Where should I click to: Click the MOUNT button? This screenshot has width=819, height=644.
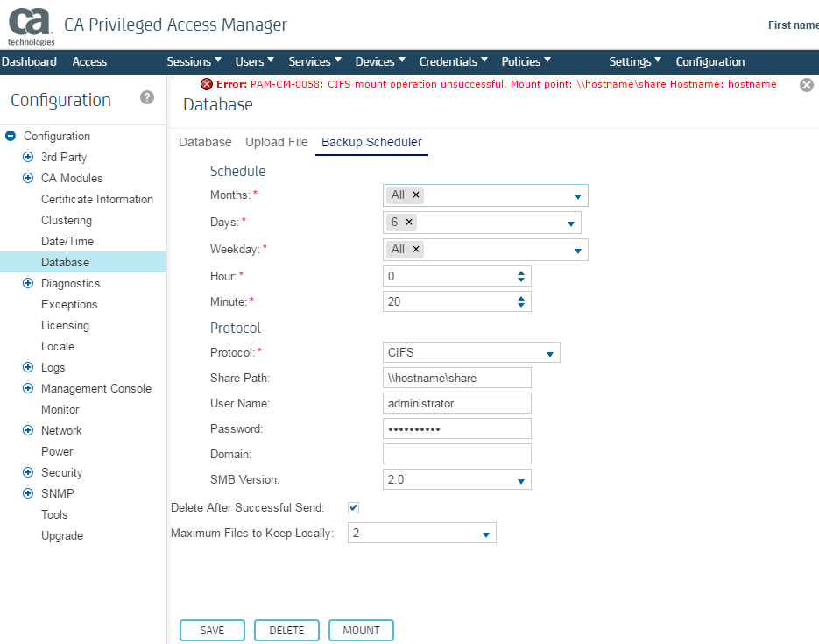pyautogui.click(x=361, y=631)
